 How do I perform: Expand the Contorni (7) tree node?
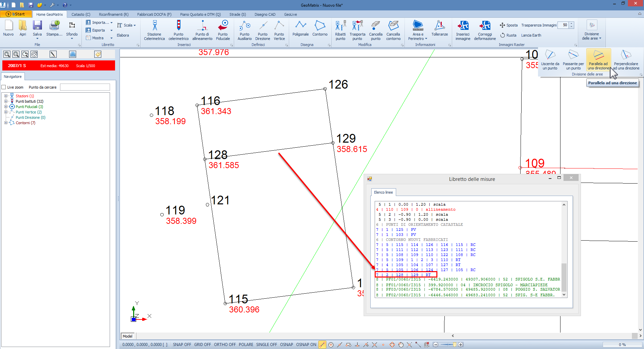pyautogui.click(x=6, y=123)
